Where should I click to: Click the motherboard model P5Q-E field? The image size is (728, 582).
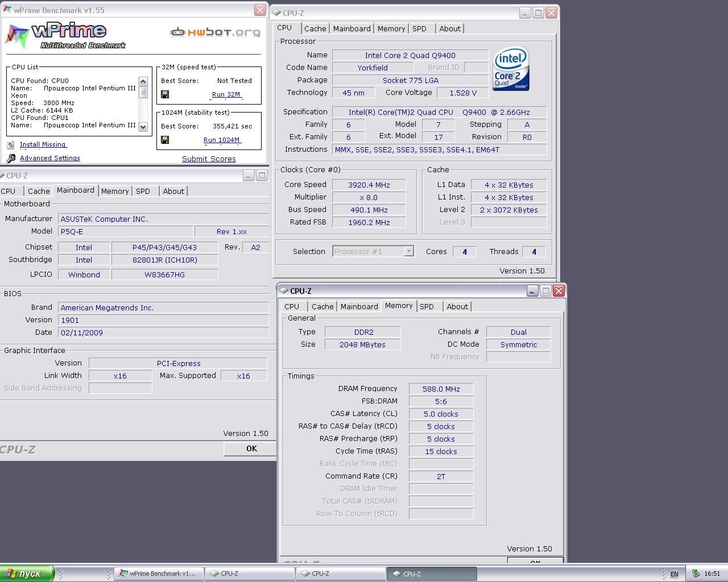click(125, 231)
